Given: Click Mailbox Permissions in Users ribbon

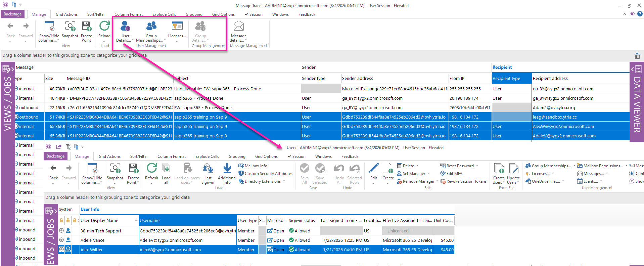Looking at the screenshot, I should (x=600, y=166).
